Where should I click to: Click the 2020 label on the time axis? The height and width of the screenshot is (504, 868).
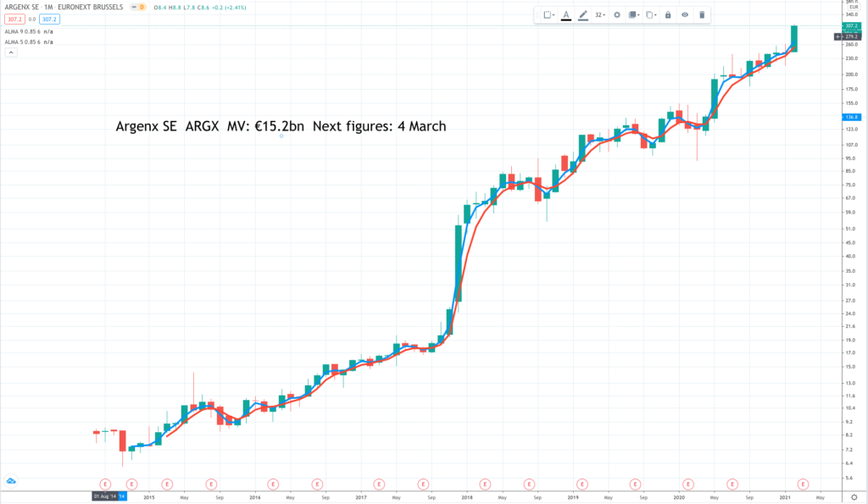(x=679, y=497)
